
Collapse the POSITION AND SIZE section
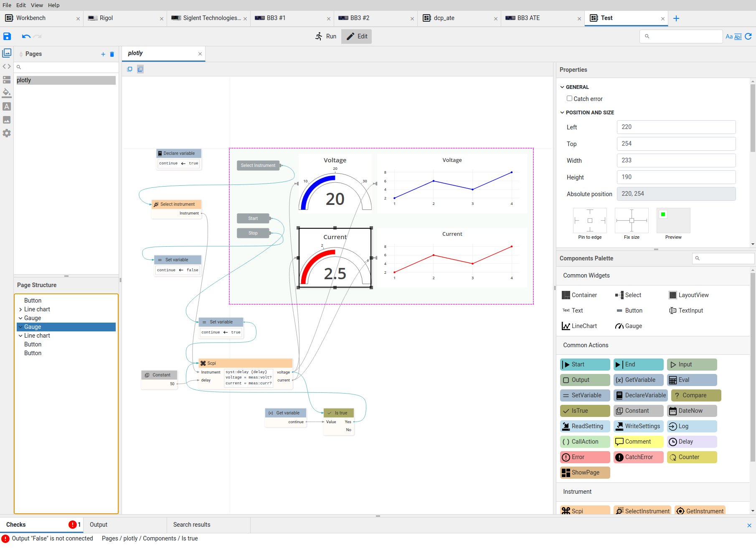click(562, 113)
